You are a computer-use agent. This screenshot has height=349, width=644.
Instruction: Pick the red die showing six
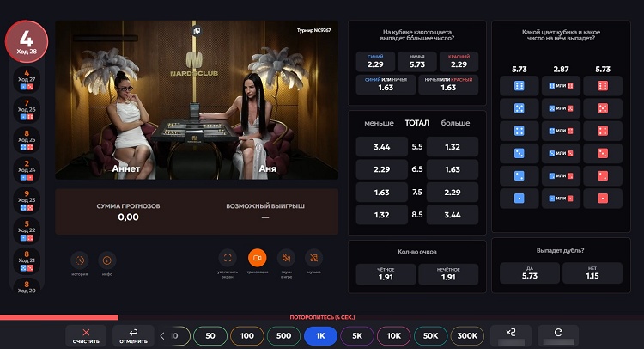click(603, 86)
